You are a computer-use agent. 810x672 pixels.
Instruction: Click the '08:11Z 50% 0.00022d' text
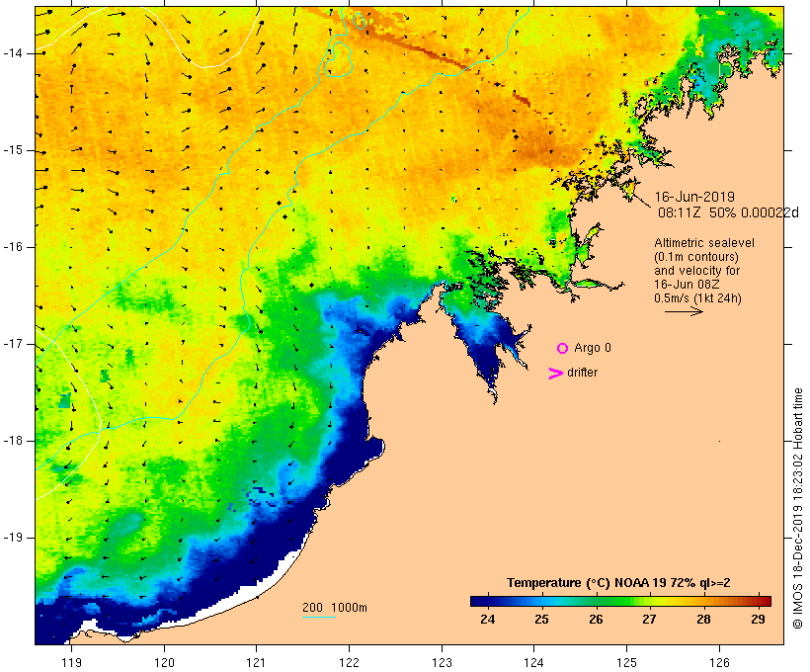click(x=728, y=212)
